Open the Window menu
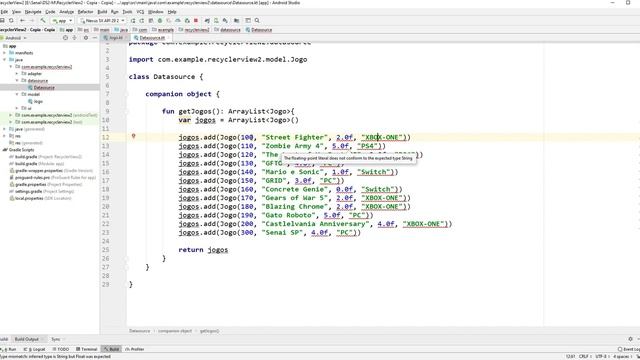Screen dimensions: 640x360 155,12
